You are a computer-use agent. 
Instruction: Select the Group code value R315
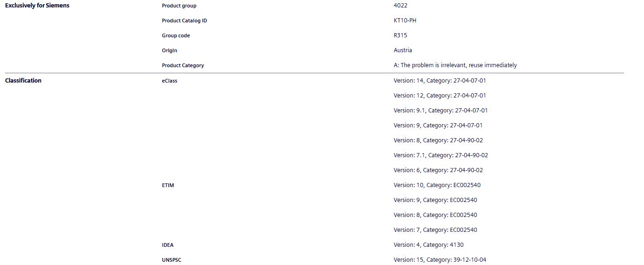click(400, 35)
